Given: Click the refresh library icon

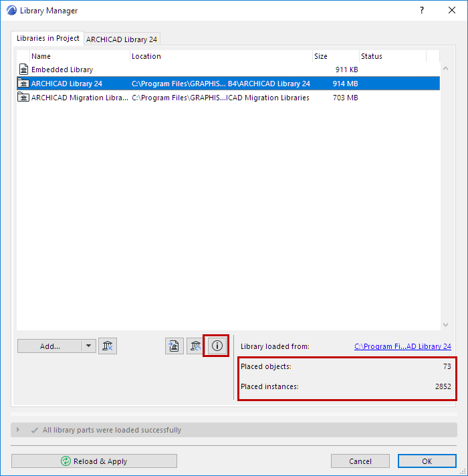Looking at the screenshot, I should [x=195, y=346].
